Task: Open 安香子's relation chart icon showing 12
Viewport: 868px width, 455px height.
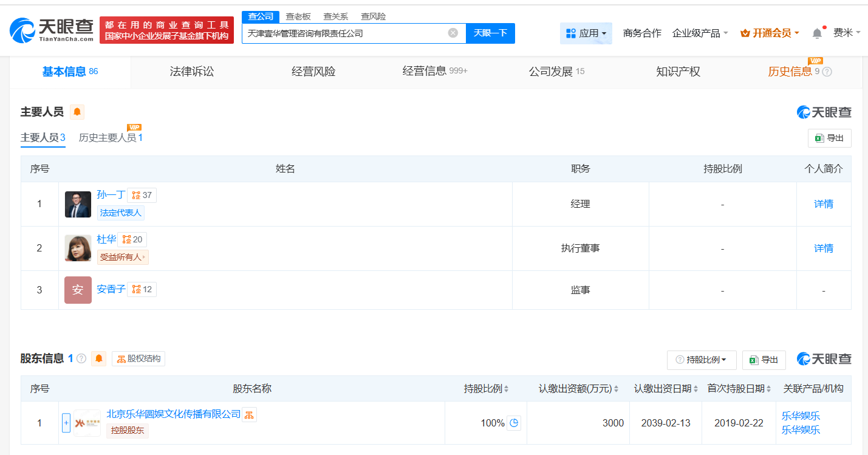Action: point(142,289)
